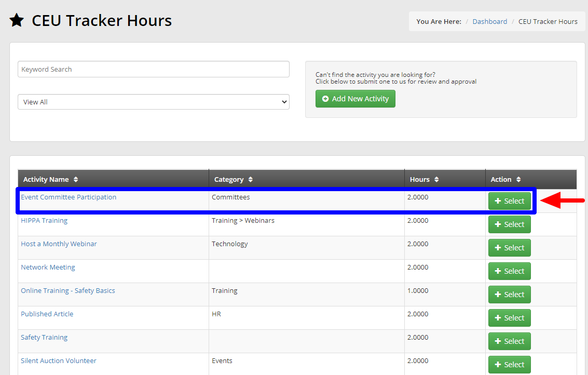Viewport: 588px width, 375px height.
Task: Open the Network Meeting link
Action: pos(48,267)
